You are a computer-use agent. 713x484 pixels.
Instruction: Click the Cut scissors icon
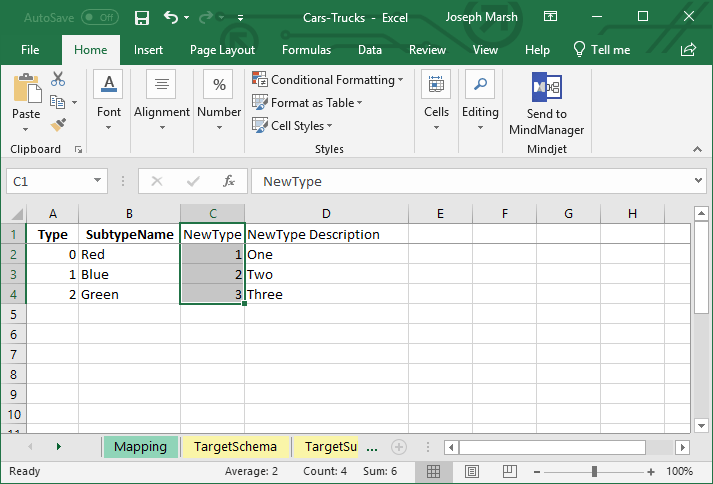tap(58, 79)
